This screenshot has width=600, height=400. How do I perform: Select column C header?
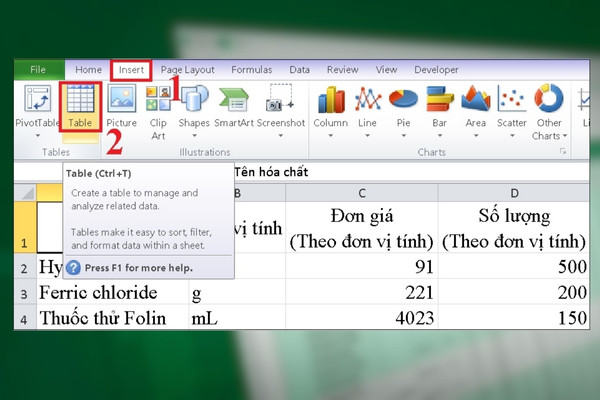click(x=362, y=193)
